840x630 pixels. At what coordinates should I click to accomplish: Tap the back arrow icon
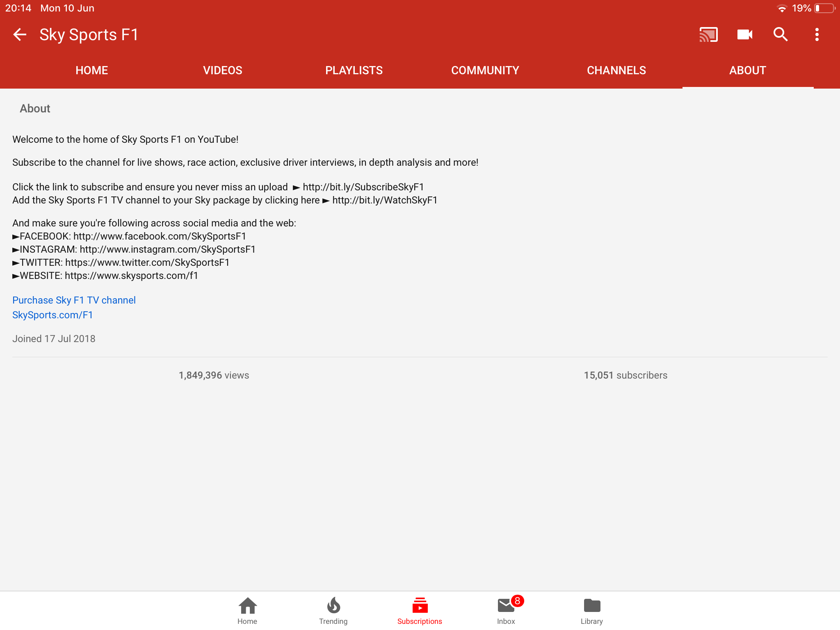click(x=20, y=34)
